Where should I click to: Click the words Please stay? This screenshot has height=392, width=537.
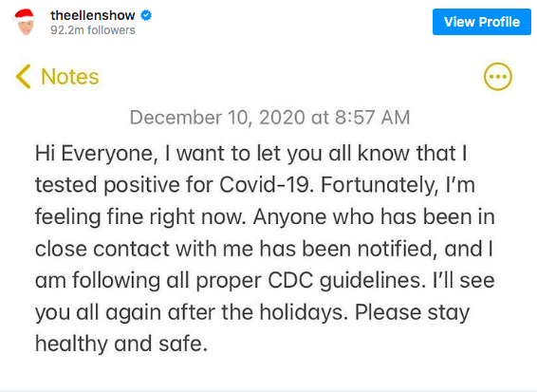point(412,313)
